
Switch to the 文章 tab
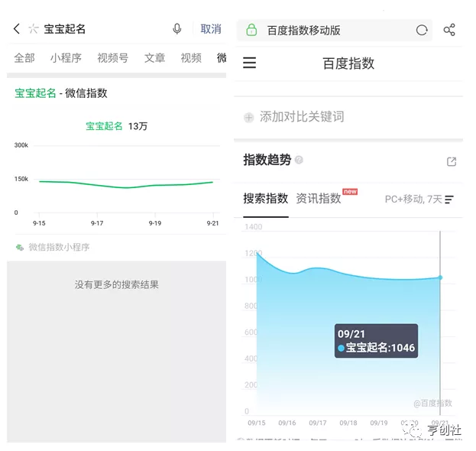(154, 57)
